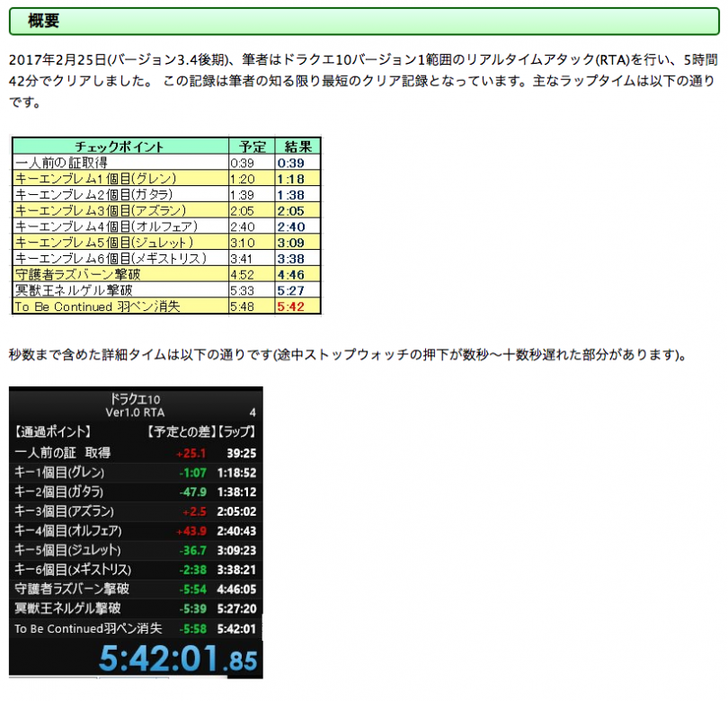The height and width of the screenshot is (701, 728).
Task: Select the キーエンブレム4個目(オルフェア) row label
Action: point(106,226)
